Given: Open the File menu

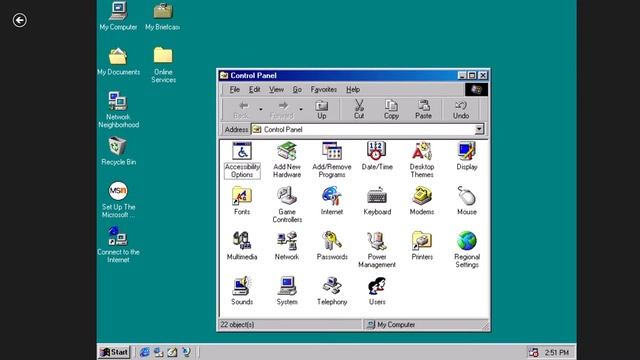Looking at the screenshot, I should [x=234, y=89].
